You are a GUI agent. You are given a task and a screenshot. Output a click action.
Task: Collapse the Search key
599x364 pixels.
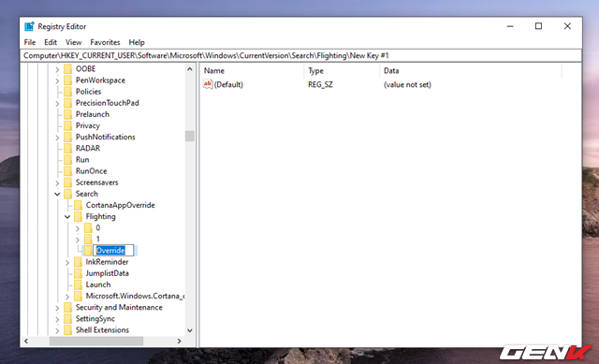pos(57,194)
